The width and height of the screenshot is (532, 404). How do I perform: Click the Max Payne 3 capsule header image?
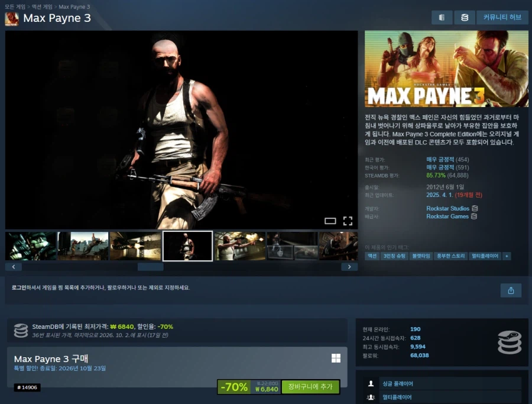446,69
